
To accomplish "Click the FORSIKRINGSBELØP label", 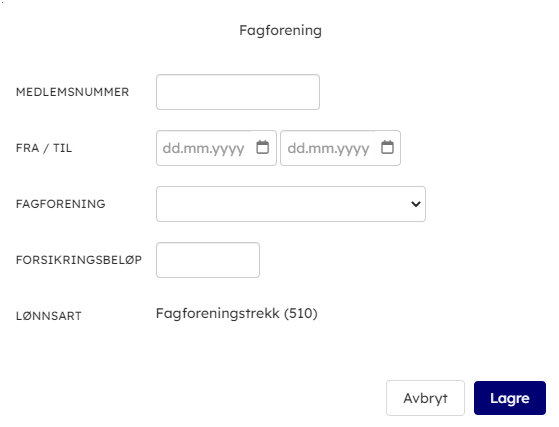I will pos(79,260).
